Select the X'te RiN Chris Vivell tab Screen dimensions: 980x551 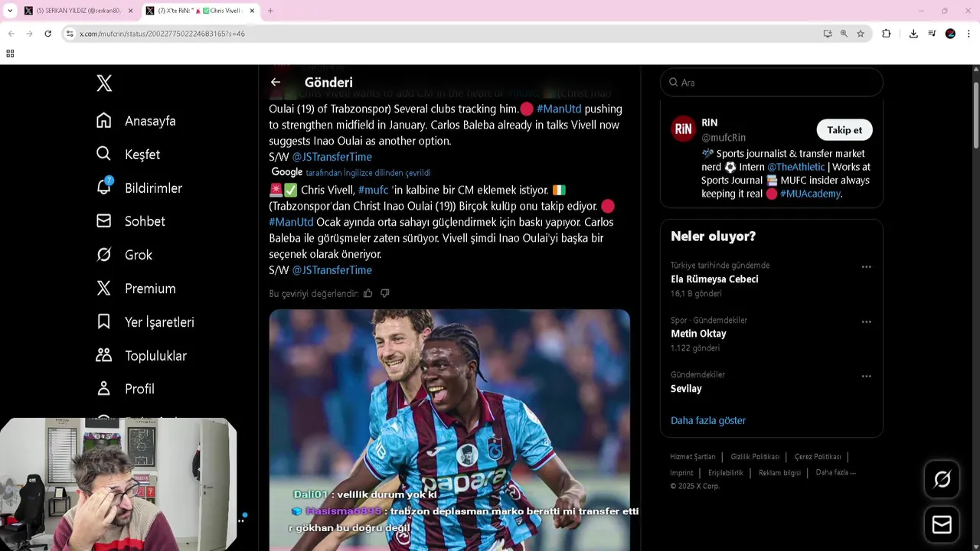click(199, 11)
